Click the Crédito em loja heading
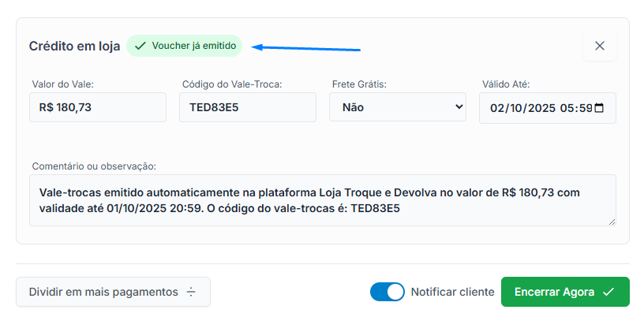 tap(74, 47)
